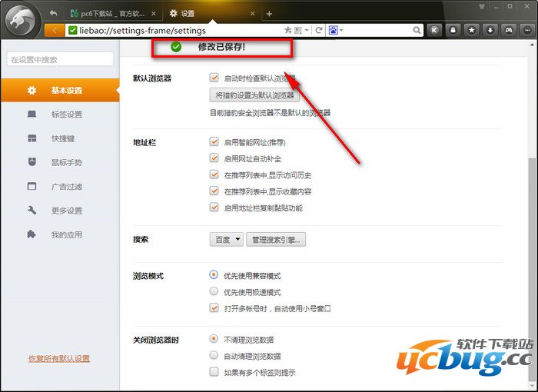Open a new tab with plus button
This screenshot has width=538, height=392.
(x=269, y=13)
